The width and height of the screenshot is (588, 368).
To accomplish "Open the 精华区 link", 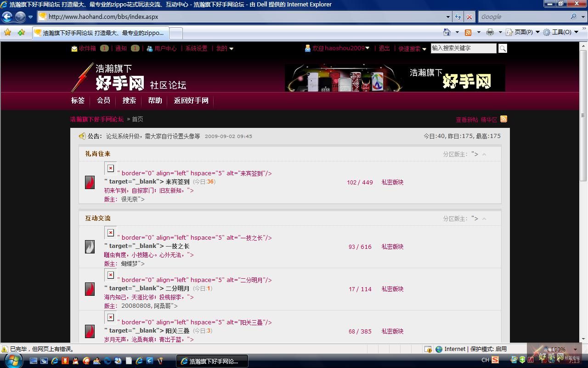I will click(x=489, y=120).
